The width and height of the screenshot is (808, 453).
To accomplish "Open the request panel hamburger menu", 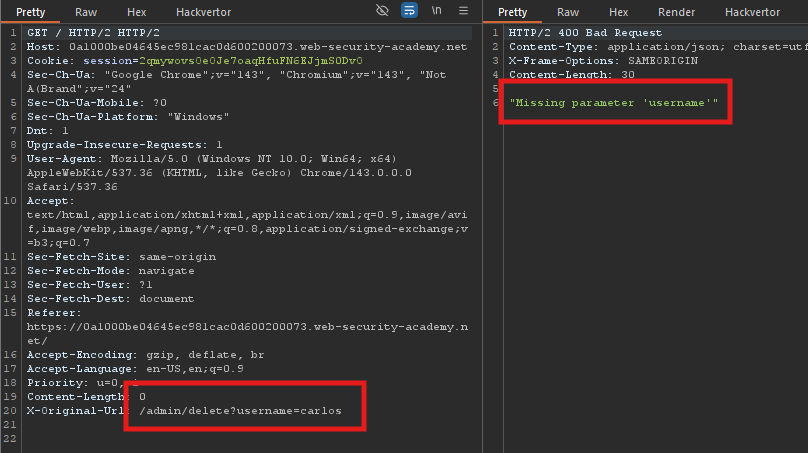I will (x=463, y=10).
